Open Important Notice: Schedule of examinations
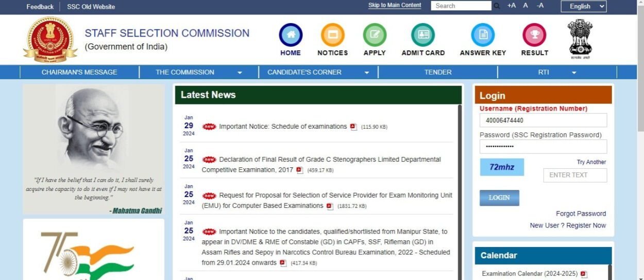The image size is (644, 280). pyautogui.click(x=283, y=127)
